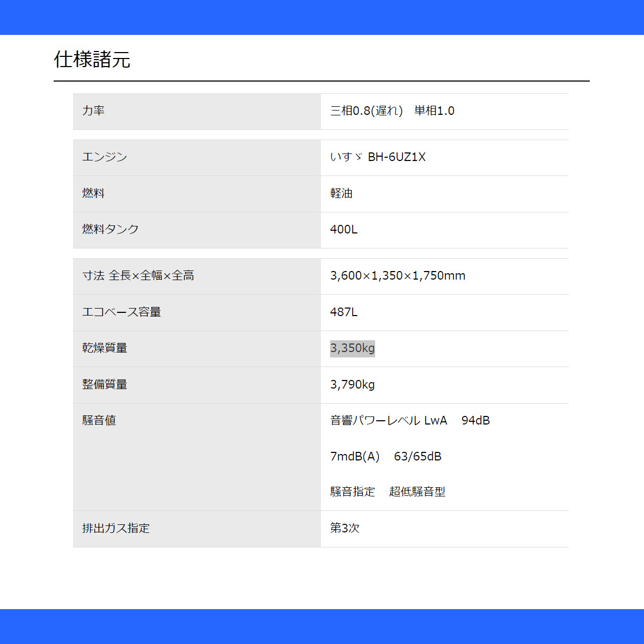Click the 仕様諸元 heading

click(92, 60)
